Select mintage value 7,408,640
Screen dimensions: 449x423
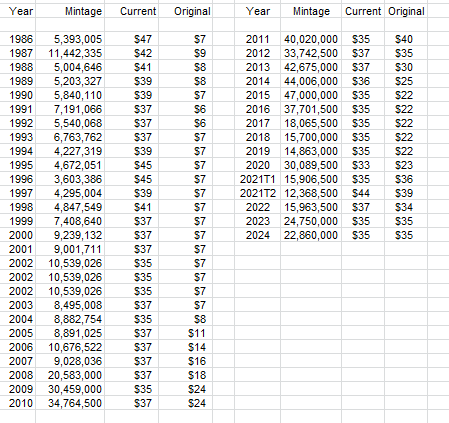pos(70,221)
